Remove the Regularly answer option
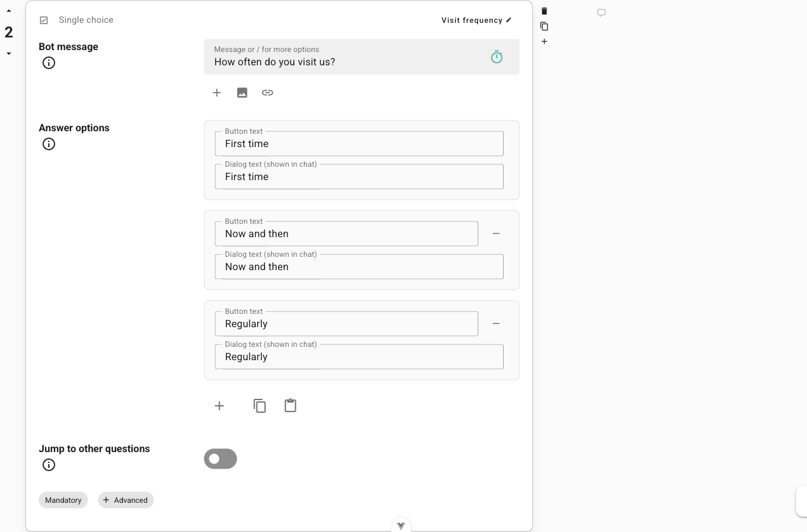This screenshot has height=532, width=807. (496, 323)
